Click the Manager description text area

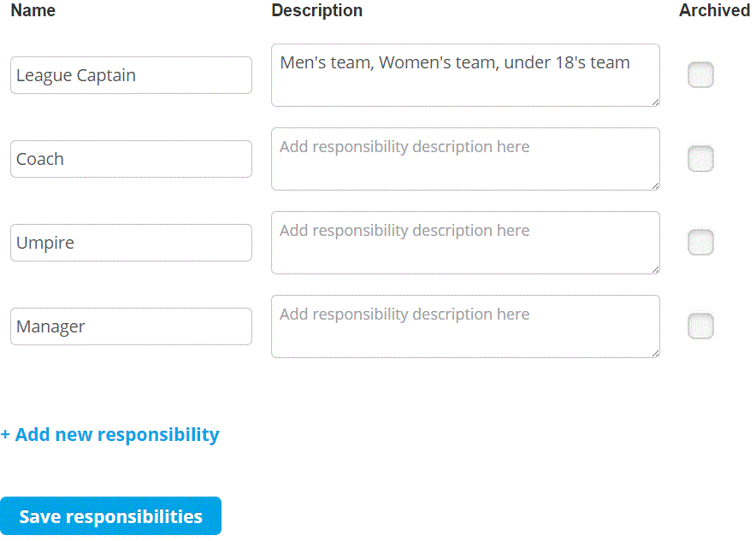click(x=465, y=326)
